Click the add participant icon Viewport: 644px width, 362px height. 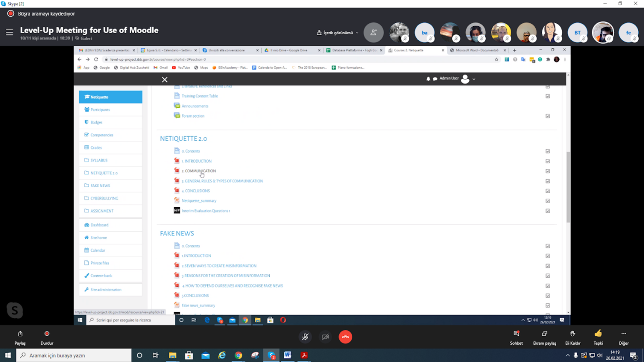(373, 33)
